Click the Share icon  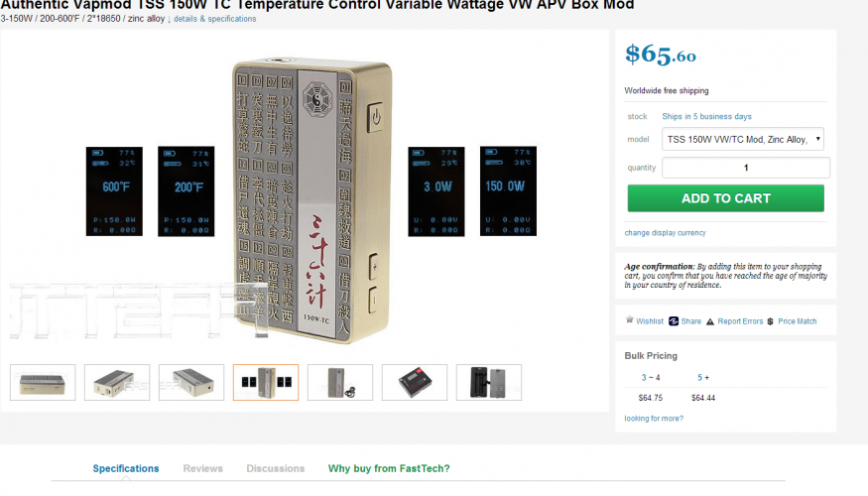point(674,321)
